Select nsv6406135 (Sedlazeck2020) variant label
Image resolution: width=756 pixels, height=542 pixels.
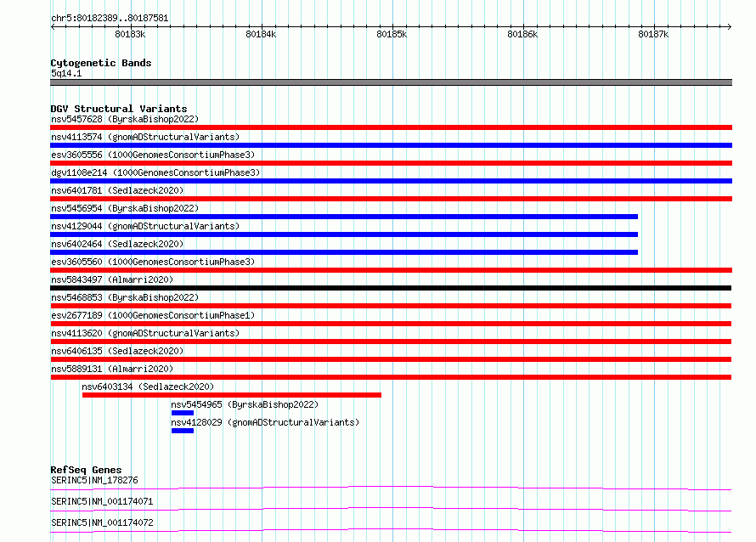[117, 351]
